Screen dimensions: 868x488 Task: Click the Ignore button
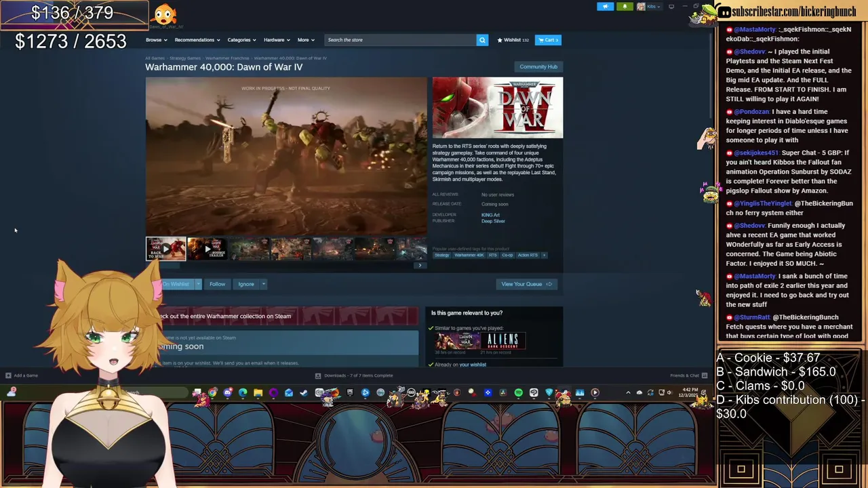(x=246, y=284)
